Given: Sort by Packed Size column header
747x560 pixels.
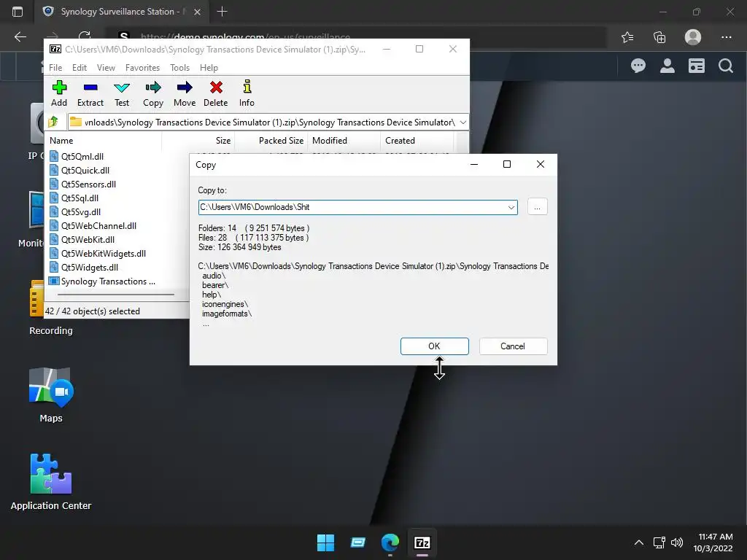Looking at the screenshot, I should pos(281,141).
